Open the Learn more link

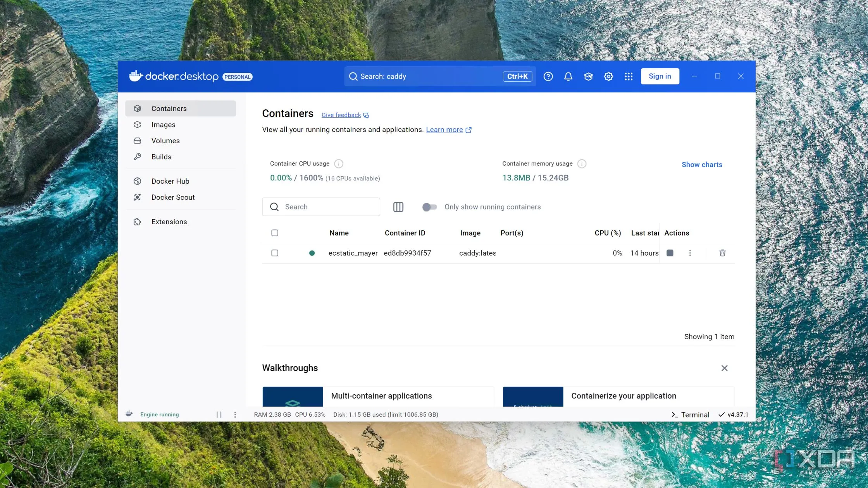444,130
